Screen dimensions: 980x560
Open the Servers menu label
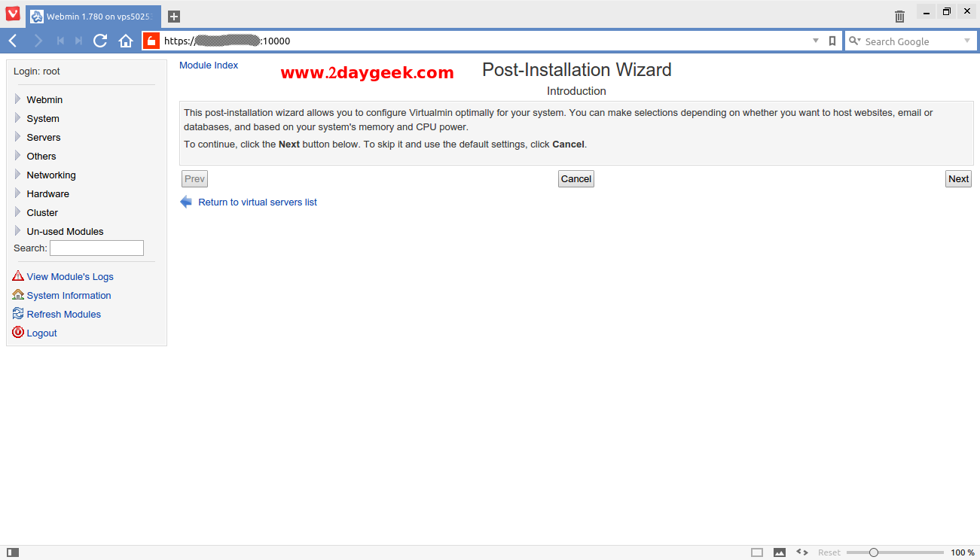tap(44, 137)
